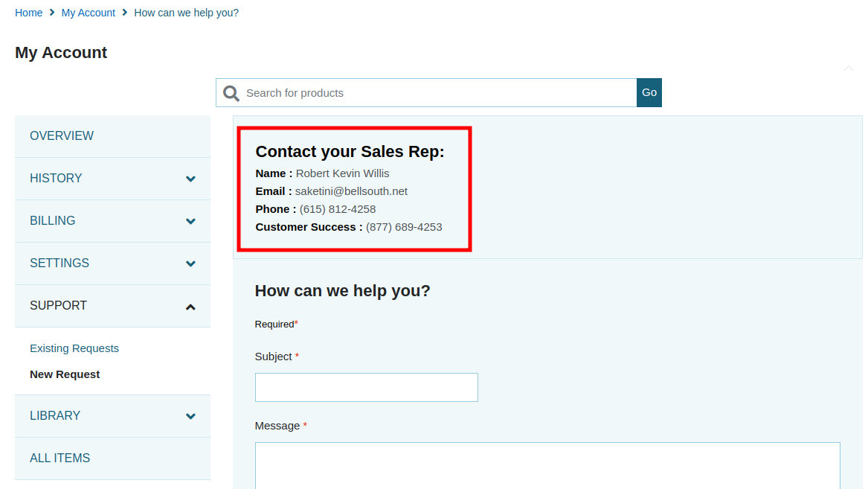Collapse the Support section chevron
Viewport: 868px width, 489px height.
[190, 306]
